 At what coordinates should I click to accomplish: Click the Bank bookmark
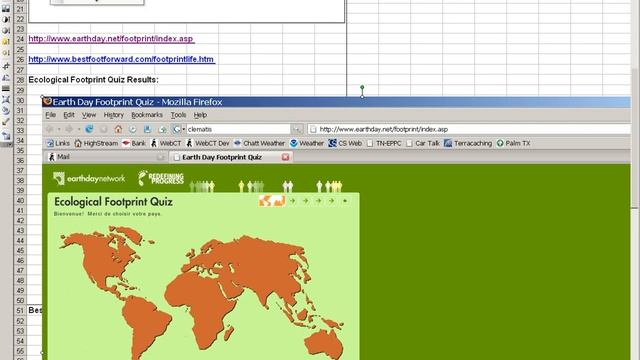coord(134,143)
